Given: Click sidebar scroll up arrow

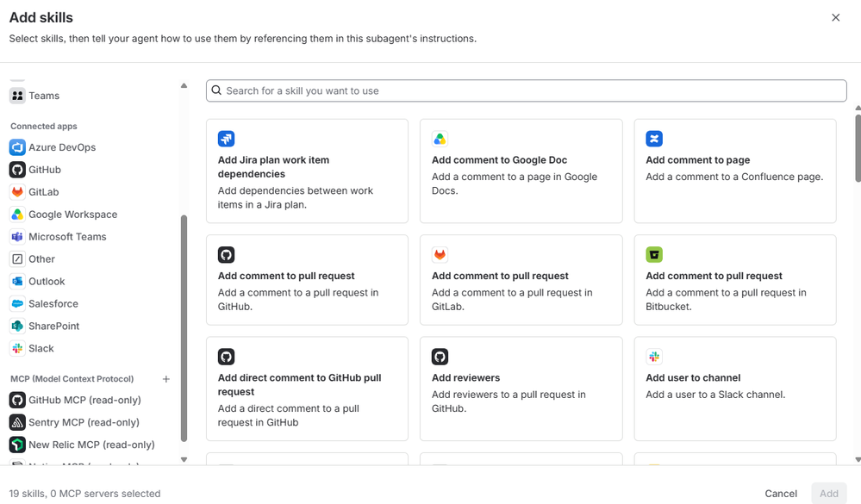Looking at the screenshot, I should click(x=184, y=85).
